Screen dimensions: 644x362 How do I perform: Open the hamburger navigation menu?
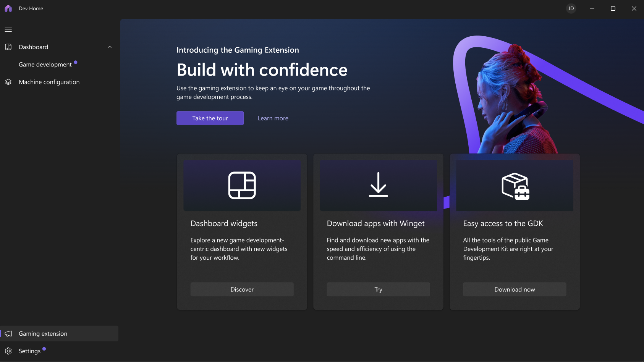click(8, 29)
